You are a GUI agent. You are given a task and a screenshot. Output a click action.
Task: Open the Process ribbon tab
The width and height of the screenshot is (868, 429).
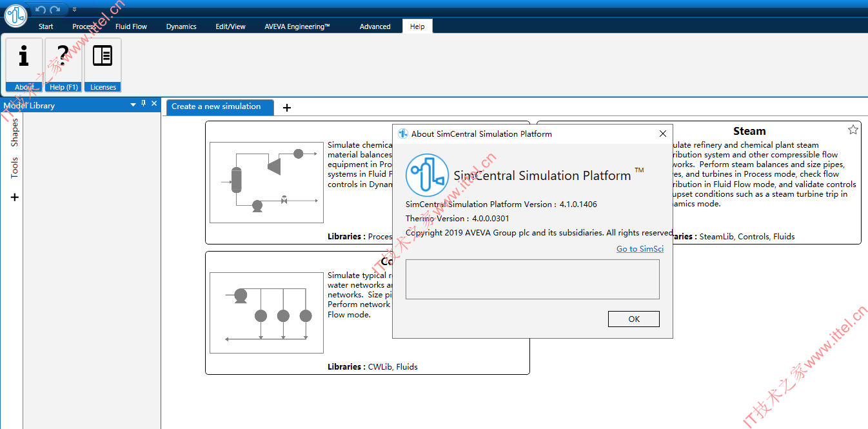pyautogui.click(x=84, y=26)
